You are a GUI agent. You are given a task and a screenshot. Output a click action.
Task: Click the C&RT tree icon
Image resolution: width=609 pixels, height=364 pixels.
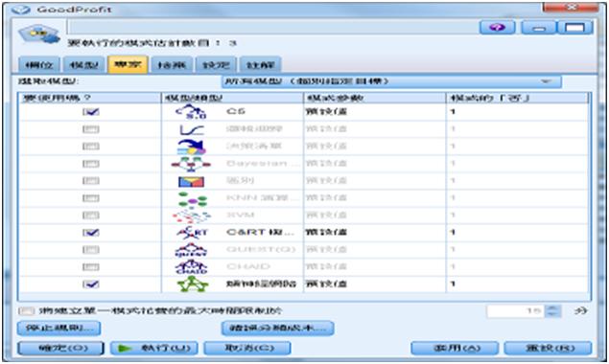pyautogui.click(x=192, y=233)
